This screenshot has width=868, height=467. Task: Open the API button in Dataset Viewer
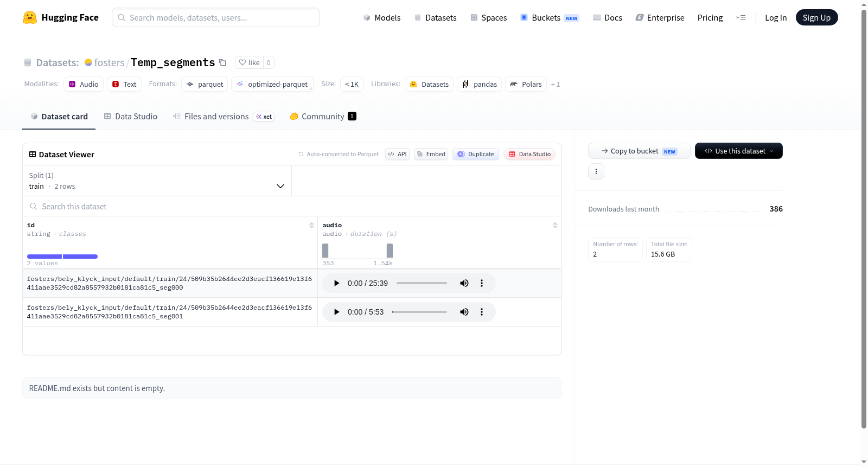(397, 154)
